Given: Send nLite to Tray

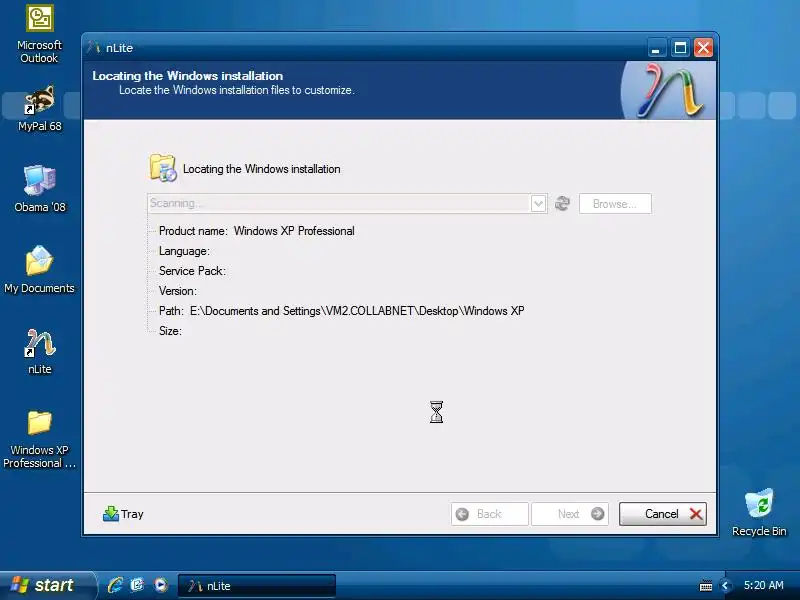Looking at the screenshot, I should [123, 514].
